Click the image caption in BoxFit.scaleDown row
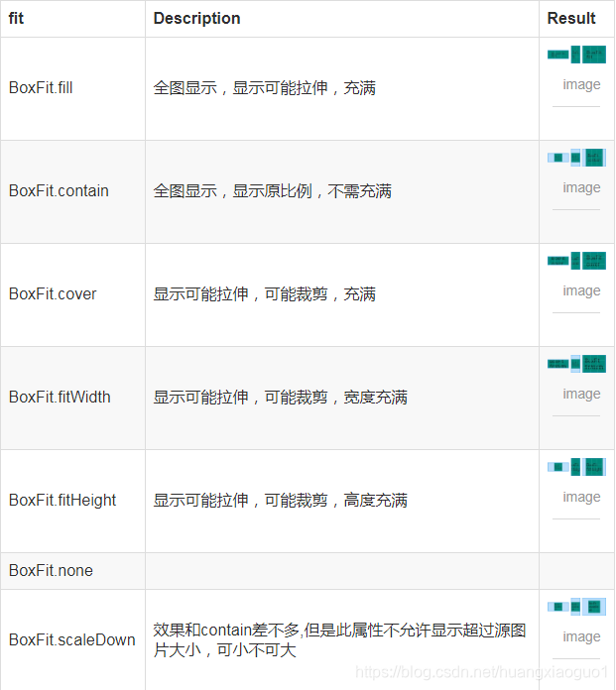 (581, 636)
